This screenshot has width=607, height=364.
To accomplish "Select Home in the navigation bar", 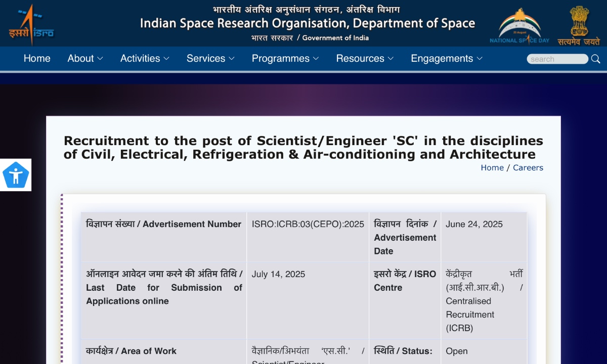I will coord(37,59).
